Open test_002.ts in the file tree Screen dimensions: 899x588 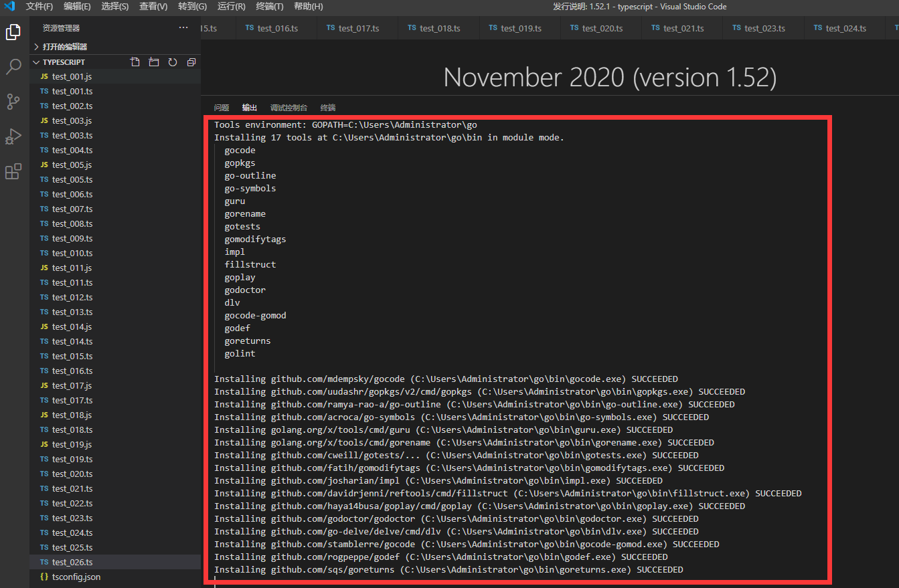click(x=115, y=106)
